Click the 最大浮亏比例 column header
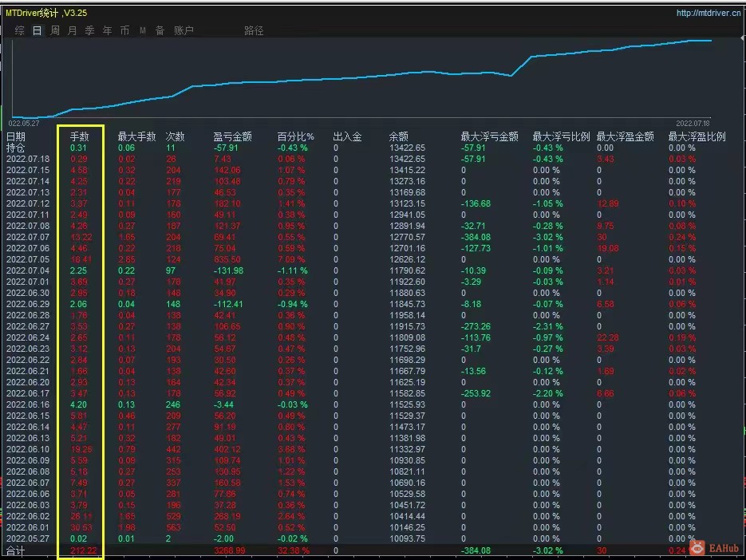The image size is (746, 560). (x=562, y=136)
